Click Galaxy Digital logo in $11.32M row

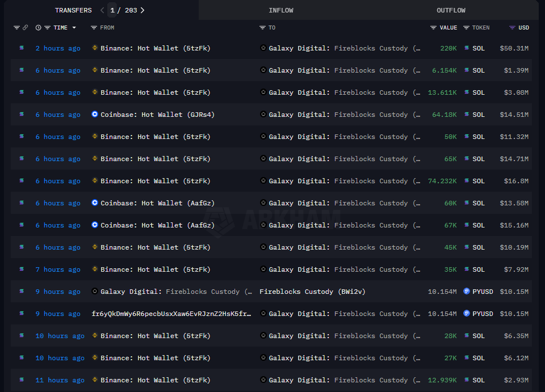[x=263, y=137]
